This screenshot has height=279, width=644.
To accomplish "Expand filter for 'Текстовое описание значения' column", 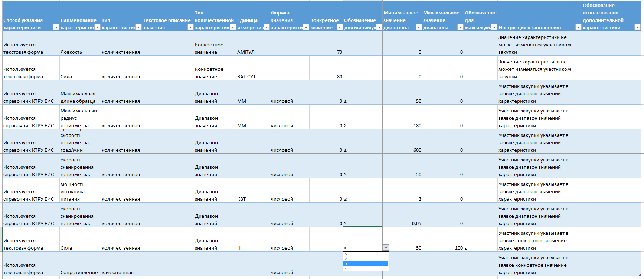I will tap(190, 27).
